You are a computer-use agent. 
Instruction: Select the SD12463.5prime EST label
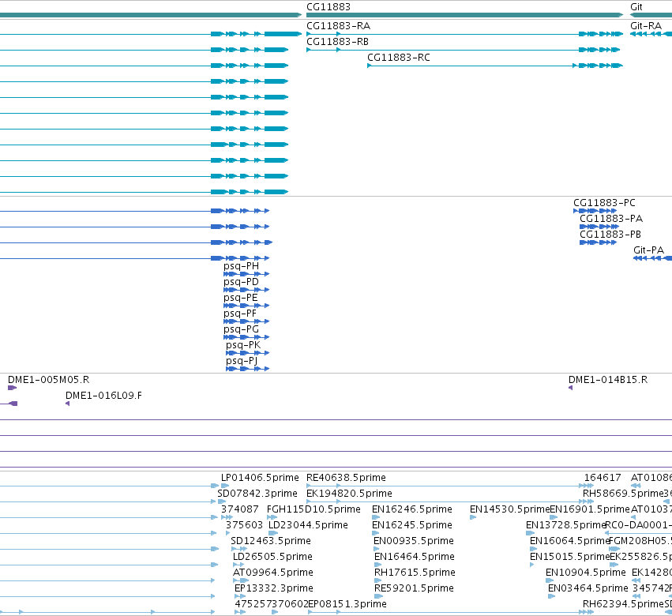tap(271, 541)
